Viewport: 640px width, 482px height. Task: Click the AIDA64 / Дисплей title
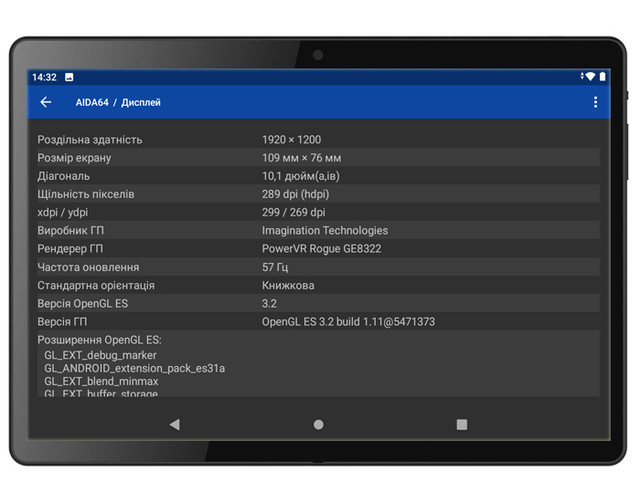coord(118,102)
